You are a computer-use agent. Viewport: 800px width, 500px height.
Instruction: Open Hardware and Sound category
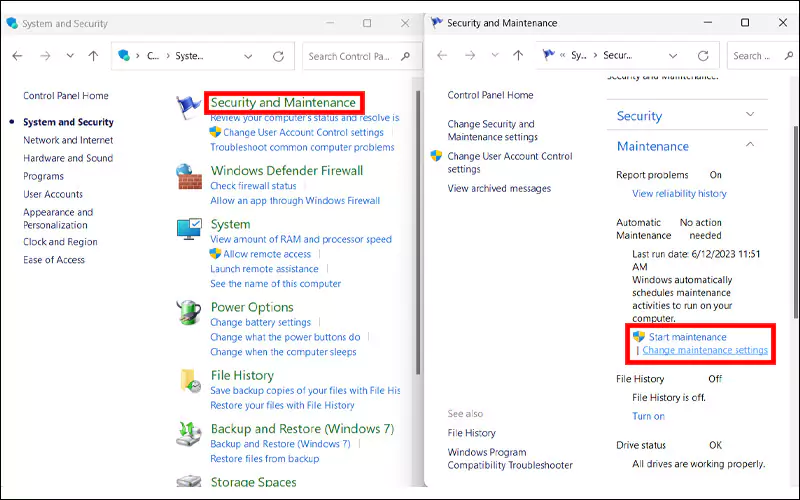pos(68,158)
